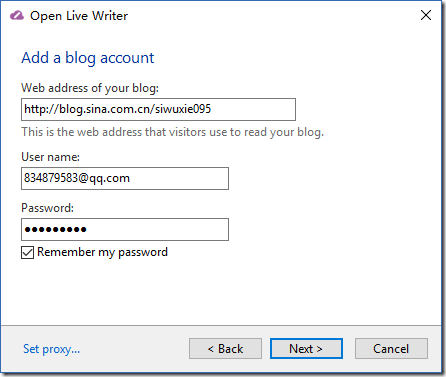Viewport: 446px width, 377px height.
Task: Place cursor after the password dots
Action: (88, 229)
